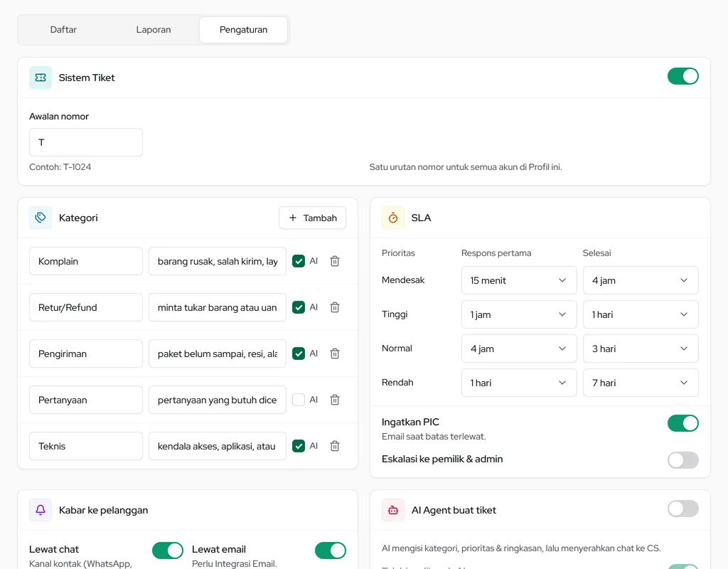Select the Pengaturan tab

coord(243,30)
